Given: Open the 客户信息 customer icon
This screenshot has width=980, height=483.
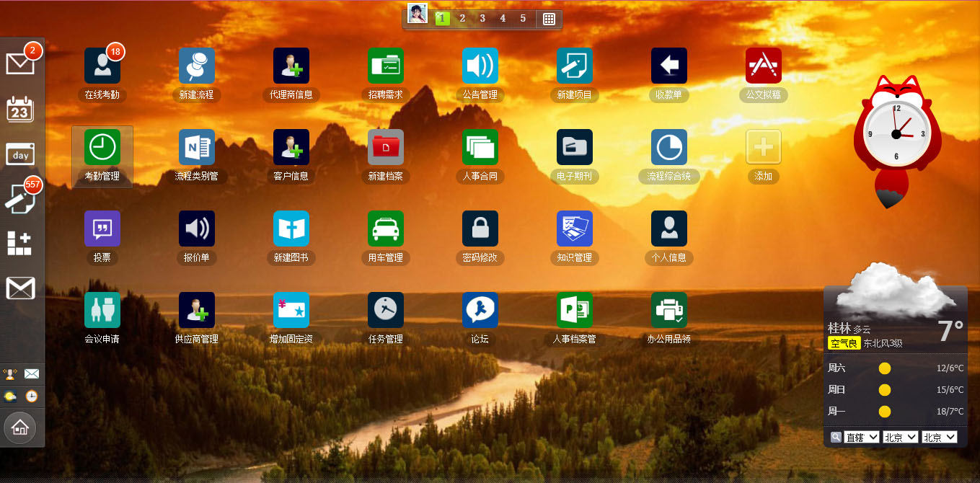Looking at the screenshot, I should [x=291, y=147].
